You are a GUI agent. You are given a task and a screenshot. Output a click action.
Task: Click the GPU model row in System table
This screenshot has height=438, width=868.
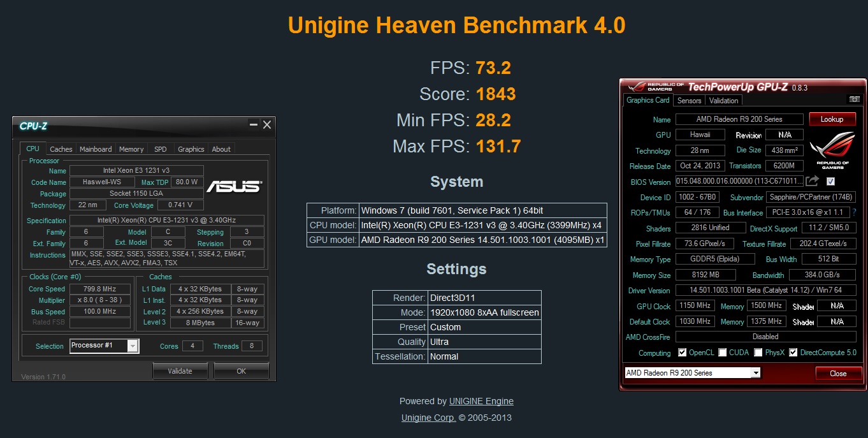(x=457, y=240)
